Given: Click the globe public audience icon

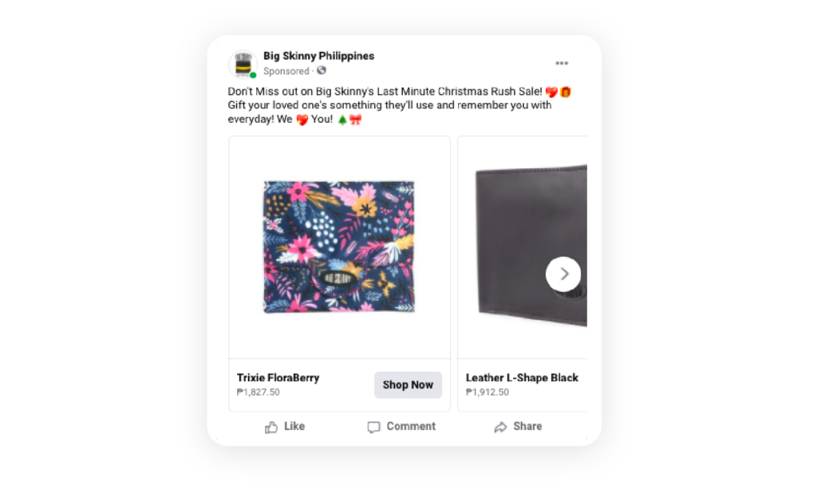Looking at the screenshot, I should point(322,70).
